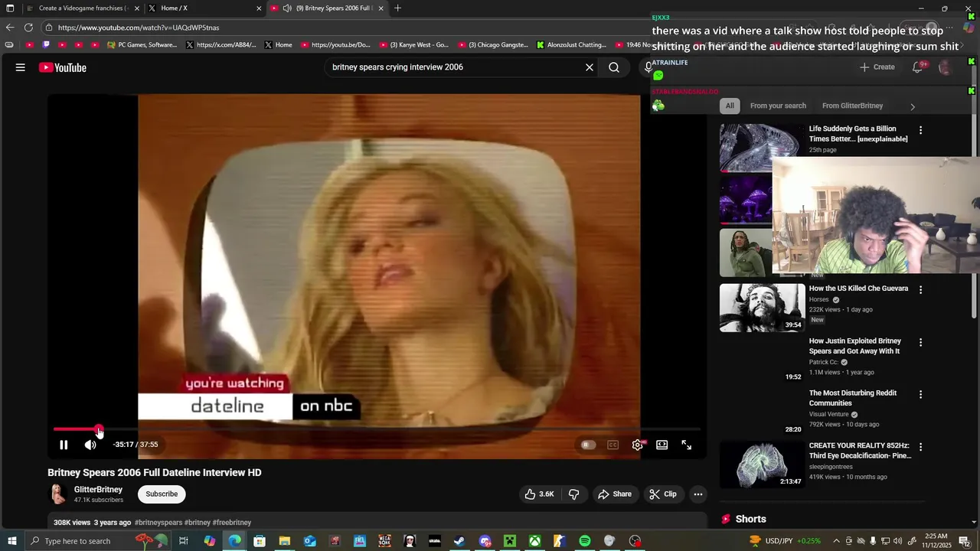980x551 pixels.
Task: Open File Explorer from taskbar
Action: (284, 541)
